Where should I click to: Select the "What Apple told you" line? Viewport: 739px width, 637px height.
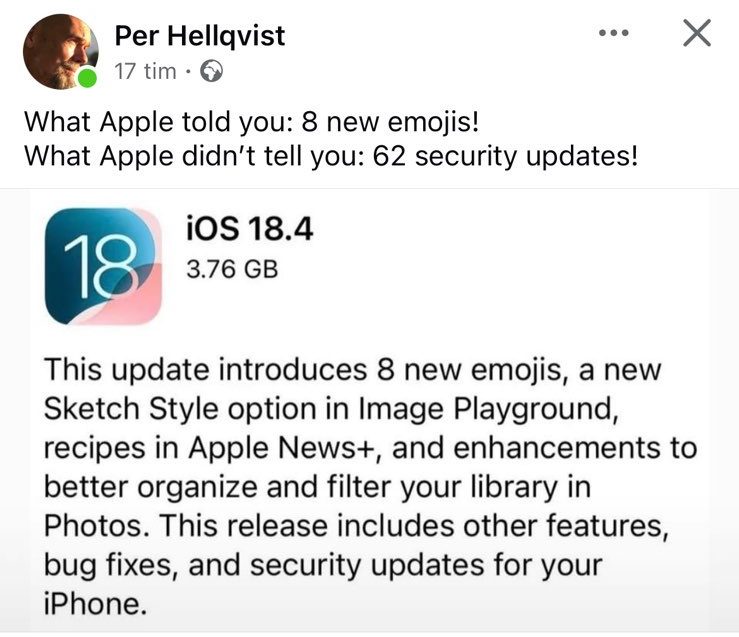point(252,122)
